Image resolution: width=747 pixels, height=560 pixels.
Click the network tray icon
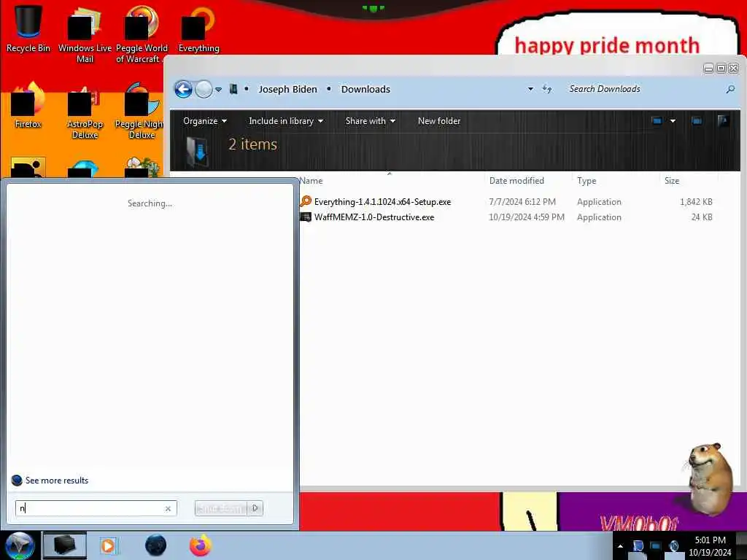tap(656, 545)
